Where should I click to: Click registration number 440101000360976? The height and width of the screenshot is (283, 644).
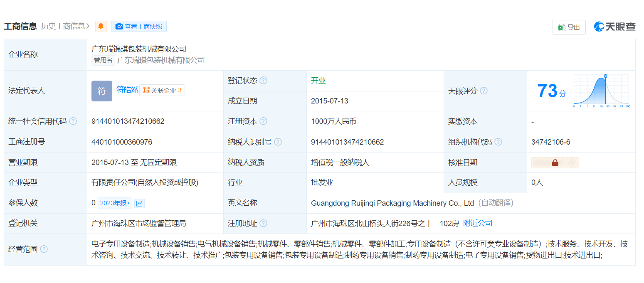click(122, 142)
